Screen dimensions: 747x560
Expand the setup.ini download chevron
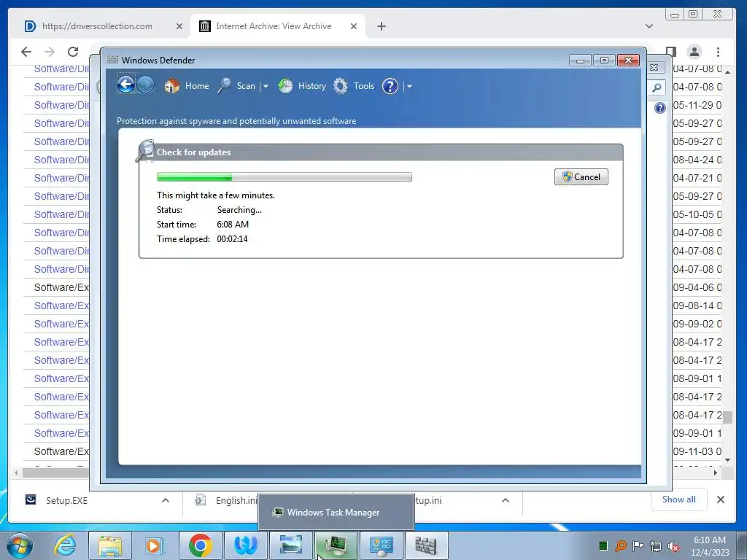506,500
